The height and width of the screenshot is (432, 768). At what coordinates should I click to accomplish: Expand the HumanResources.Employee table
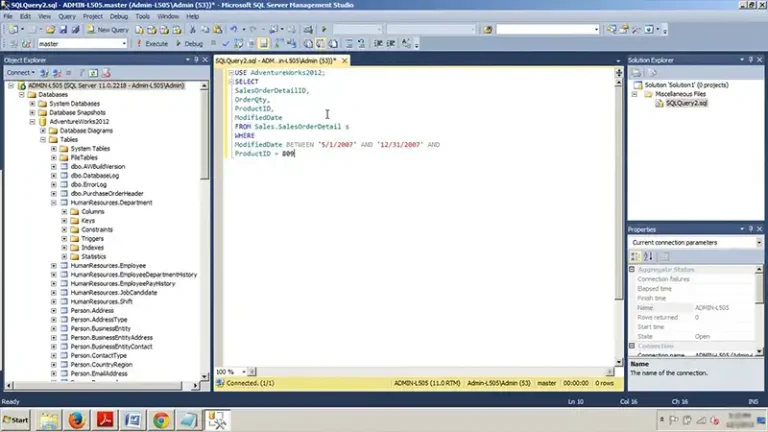[54, 265]
